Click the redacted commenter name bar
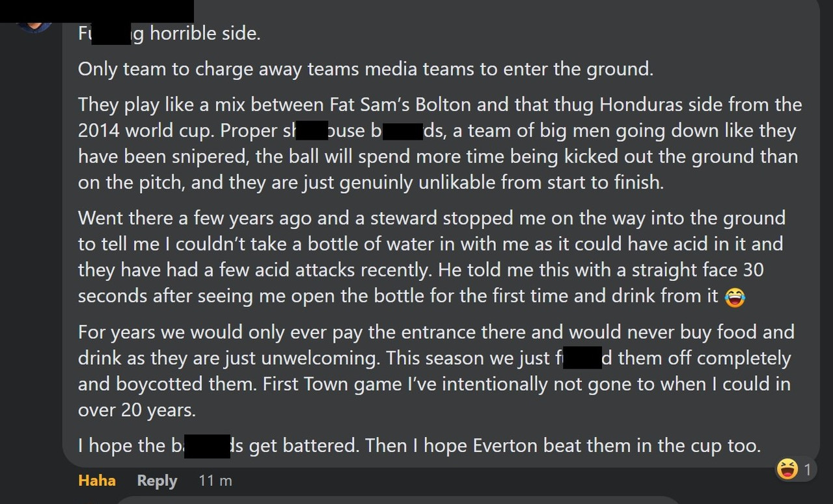 (x=97, y=11)
